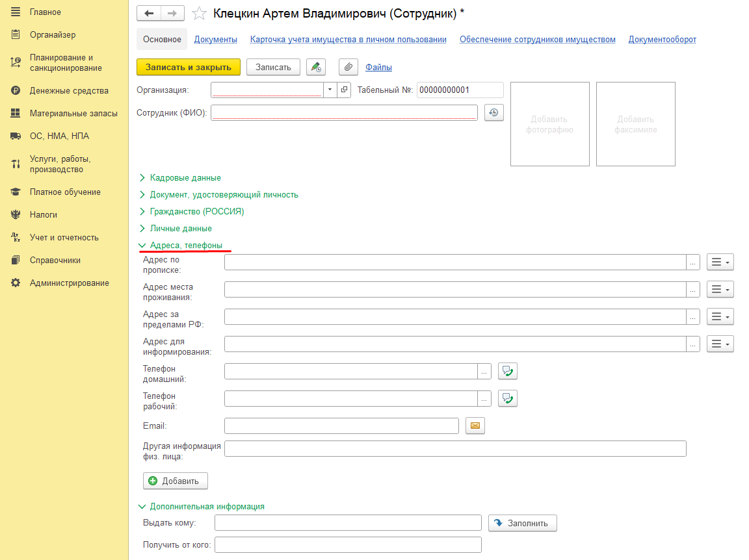
Task: Switch to Основное tab
Action: (x=162, y=39)
